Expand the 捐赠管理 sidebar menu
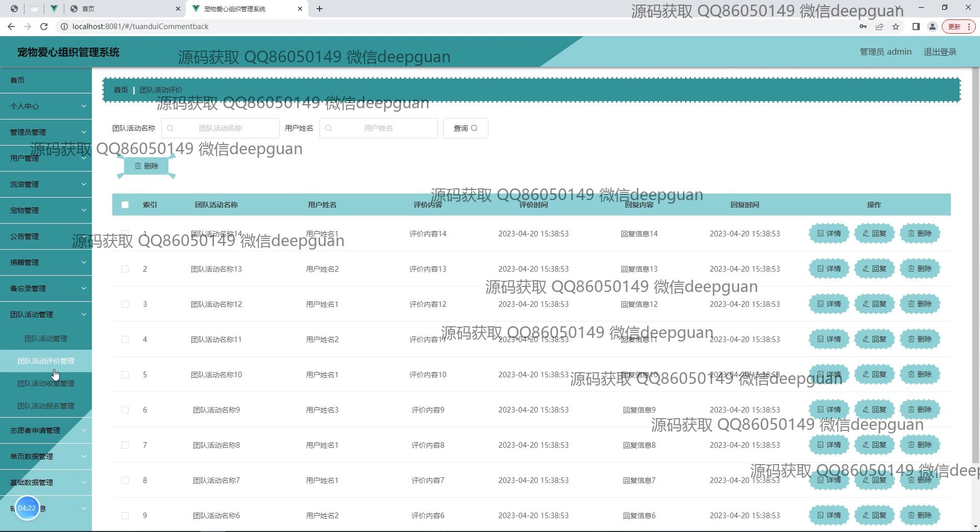Viewport: 980px width, 532px height. pos(46,262)
